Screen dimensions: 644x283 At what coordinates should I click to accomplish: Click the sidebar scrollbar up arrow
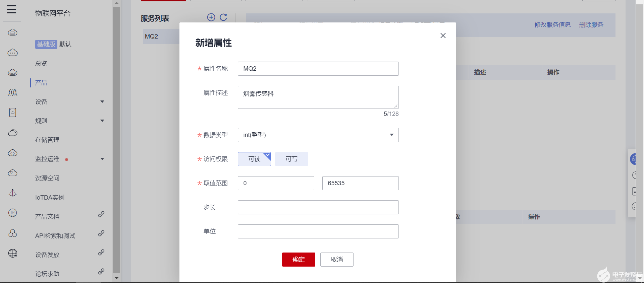coord(116,3)
